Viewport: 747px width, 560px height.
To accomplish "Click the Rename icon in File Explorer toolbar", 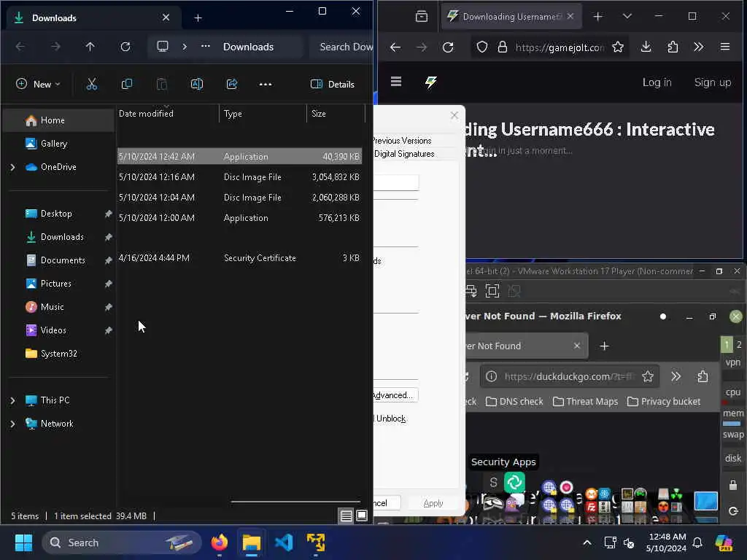I will pos(197,85).
